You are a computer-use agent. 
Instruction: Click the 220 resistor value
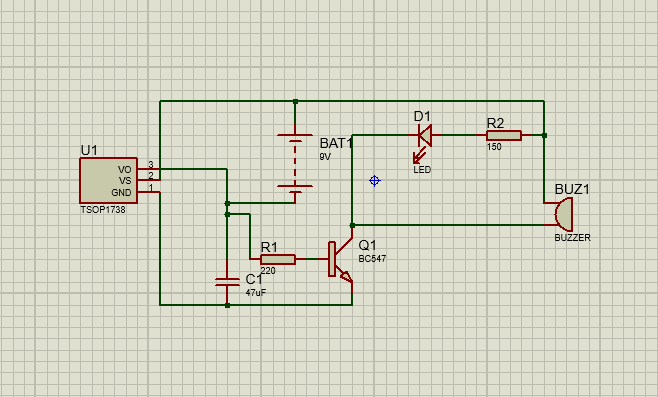coord(268,271)
